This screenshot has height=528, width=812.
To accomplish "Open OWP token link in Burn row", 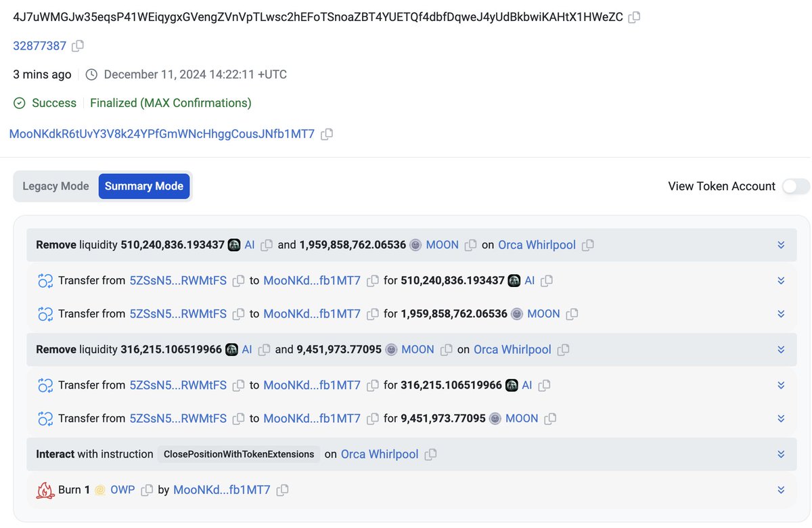I will tap(122, 490).
